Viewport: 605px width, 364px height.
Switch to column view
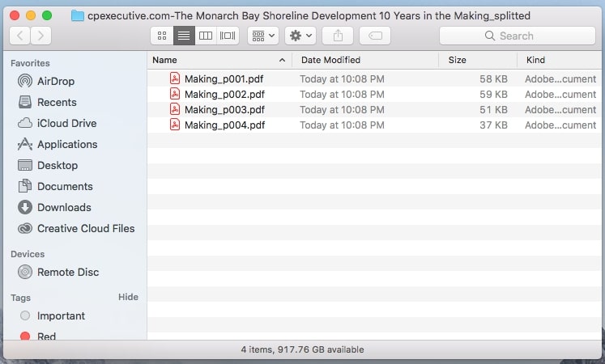(x=206, y=36)
